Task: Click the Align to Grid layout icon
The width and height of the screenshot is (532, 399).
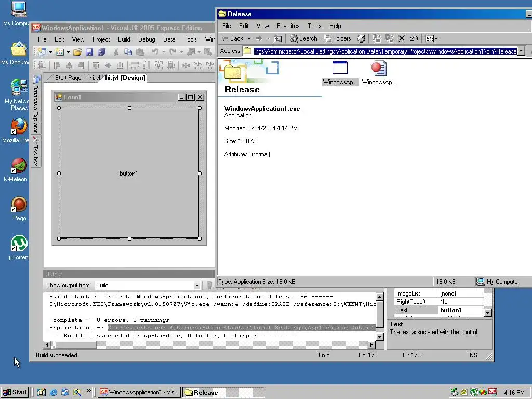Action: pyautogui.click(x=42, y=65)
